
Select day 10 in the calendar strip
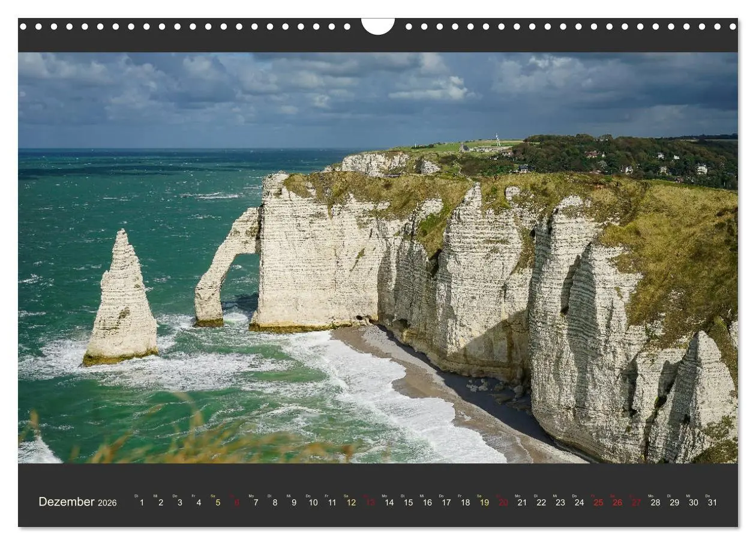[x=313, y=503]
